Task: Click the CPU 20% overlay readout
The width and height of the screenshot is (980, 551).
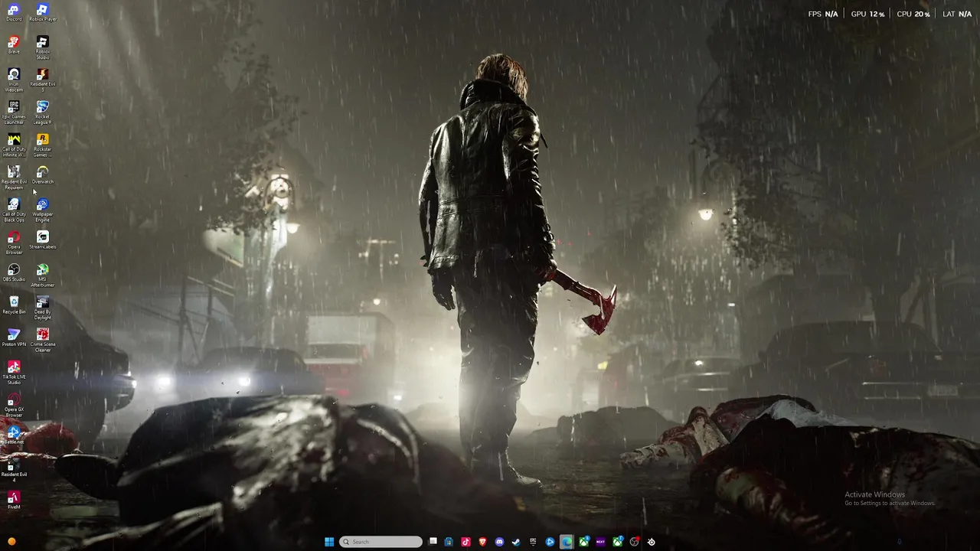Action: click(913, 15)
